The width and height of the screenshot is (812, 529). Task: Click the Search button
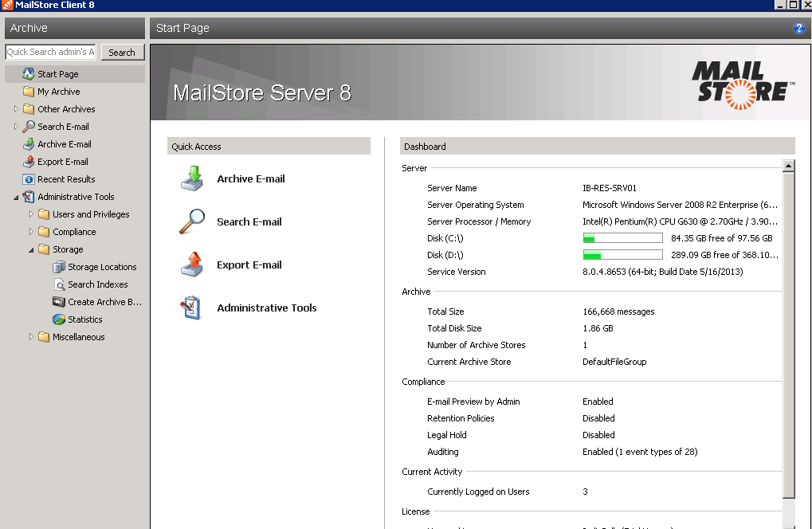[122, 53]
